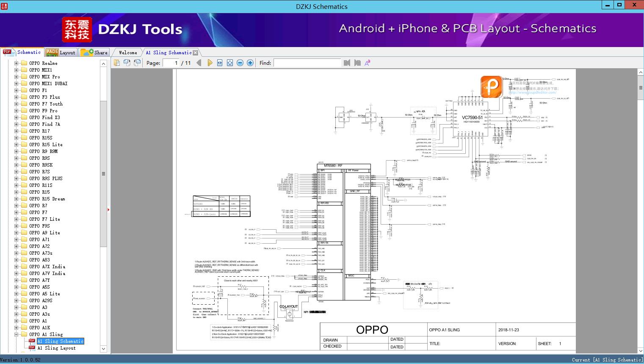Switch to the Schematic tab
644x364 pixels.
click(22, 52)
